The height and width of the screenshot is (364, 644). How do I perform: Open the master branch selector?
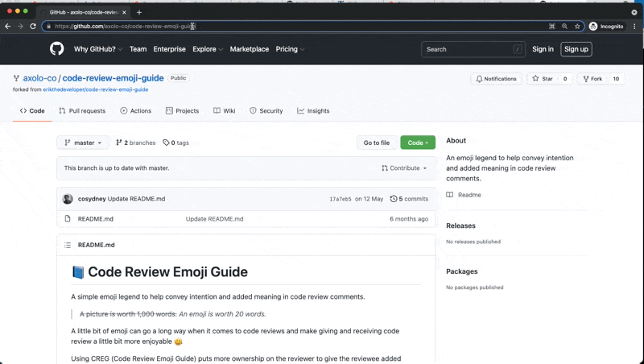[x=83, y=143]
